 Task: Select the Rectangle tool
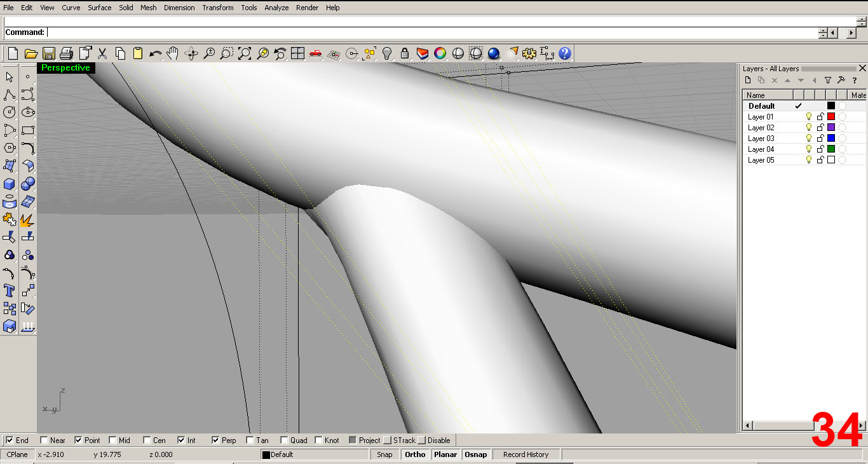pyautogui.click(x=28, y=130)
